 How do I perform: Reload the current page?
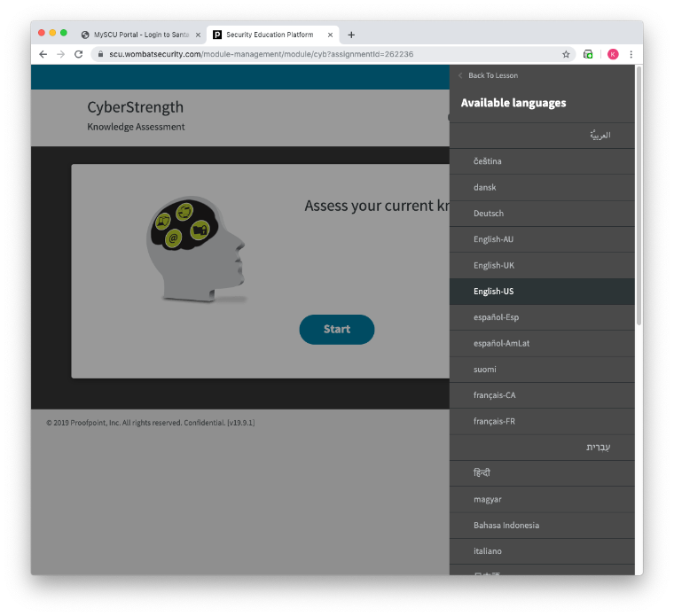[78, 54]
